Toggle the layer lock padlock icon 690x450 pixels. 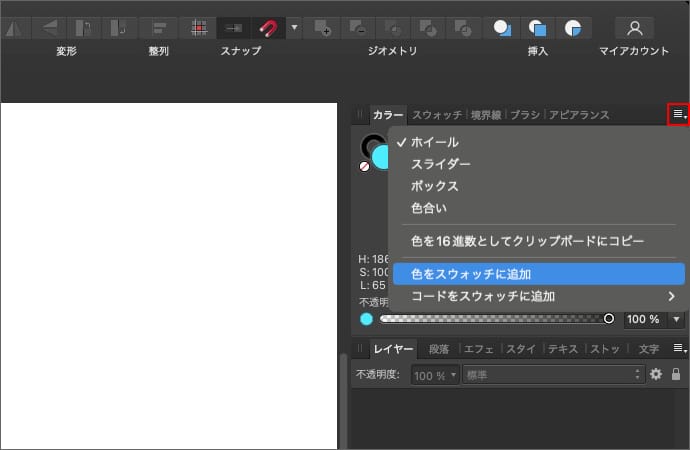[x=676, y=375]
